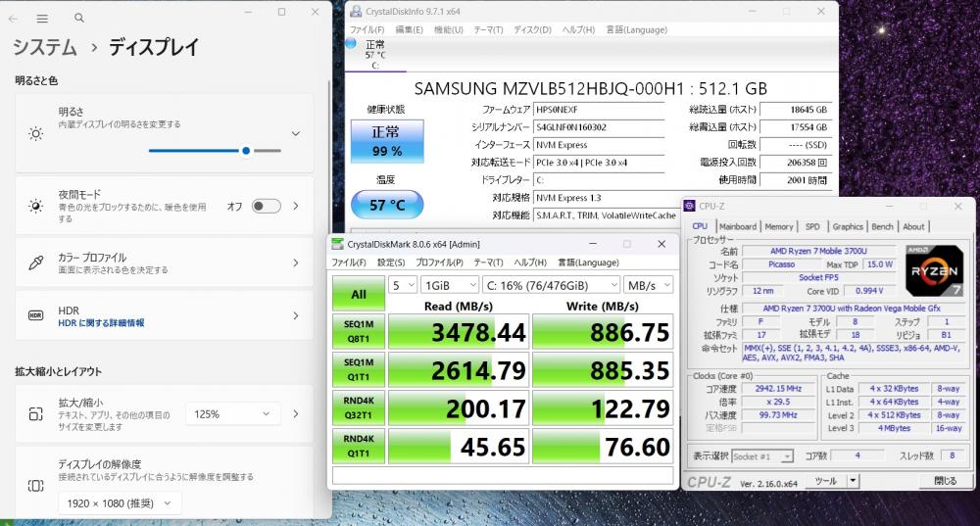Click the serial number S4GLNF0N160302 field
This screenshot has width=980, height=526.
pos(599,126)
